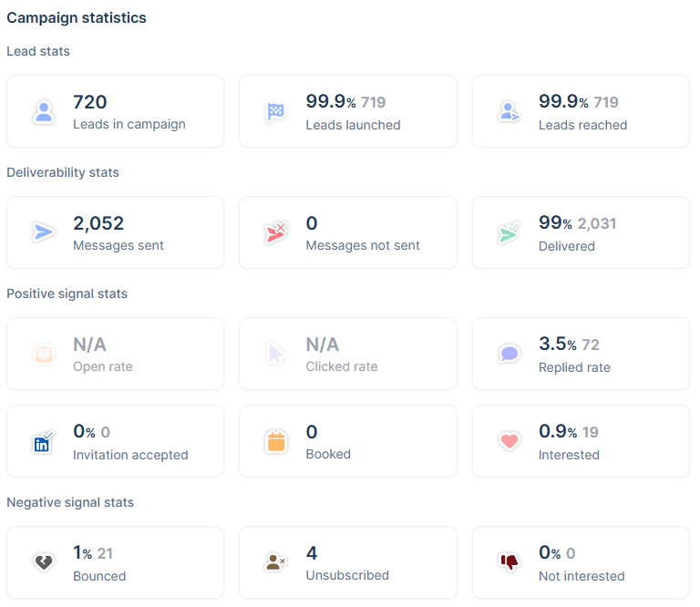Click the 4 unsubscribed value

(x=312, y=553)
